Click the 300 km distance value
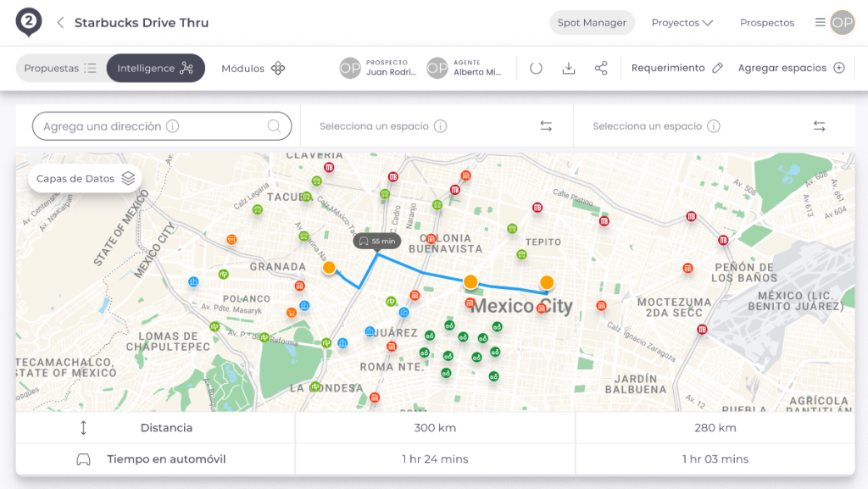The height and width of the screenshot is (489, 868). (435, 428)
